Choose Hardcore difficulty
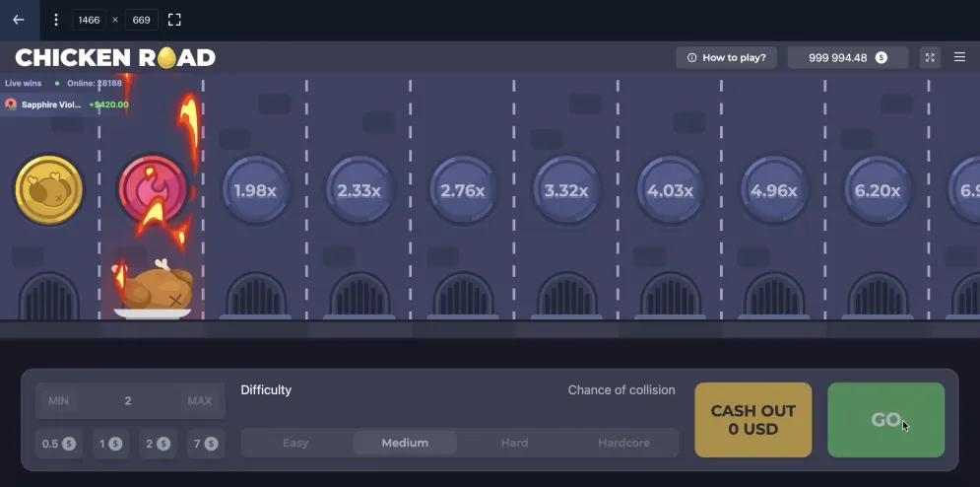This screenshot has width=980, height=487. [x=623, y=443]
